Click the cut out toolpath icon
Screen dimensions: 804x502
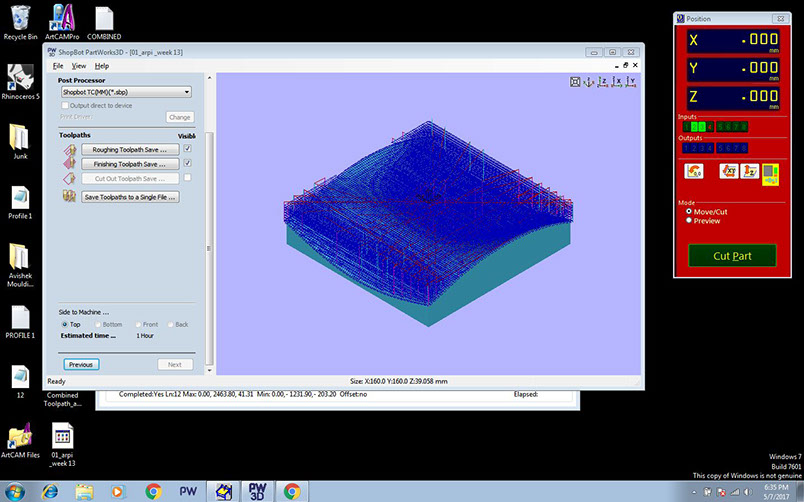click(69, 178)
